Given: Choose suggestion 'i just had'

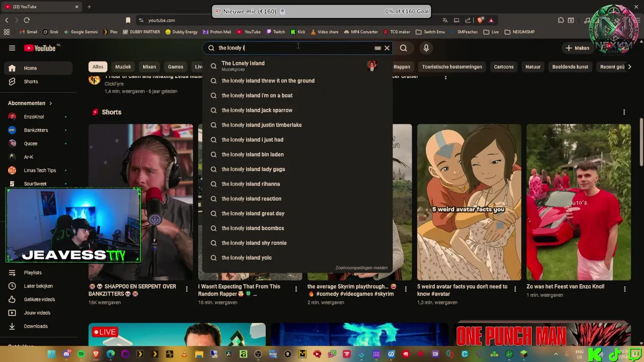Looking at the screenshot, I should tap(297, 140).
